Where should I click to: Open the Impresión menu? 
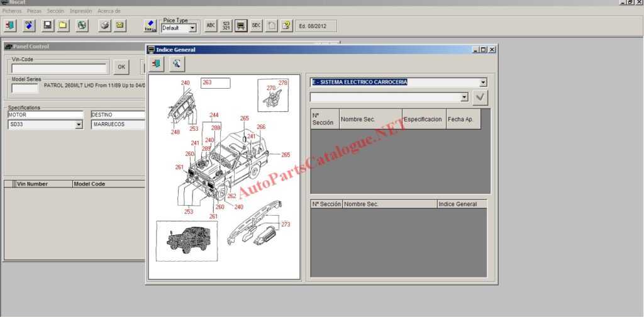click(x=81, y=11)
